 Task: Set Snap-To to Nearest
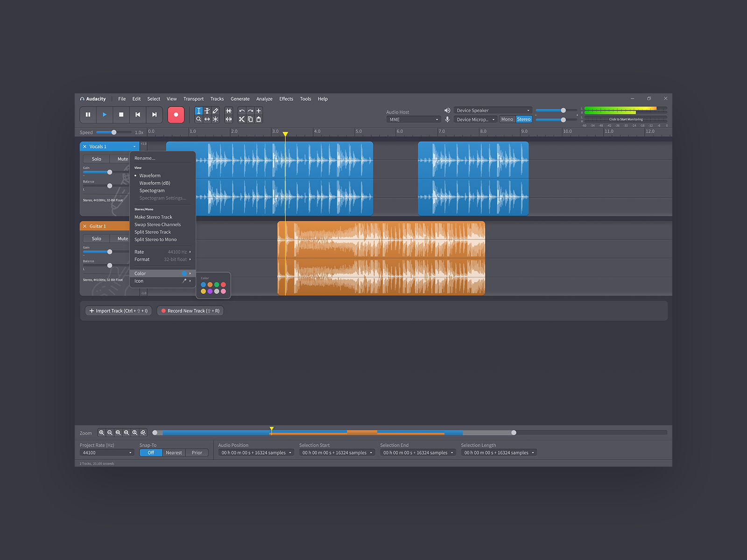point(174,453)
